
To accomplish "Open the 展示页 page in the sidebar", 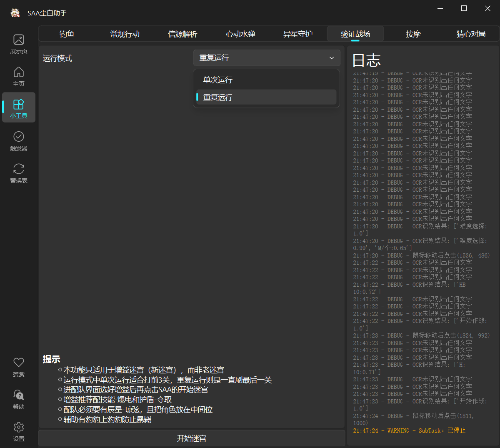I will pos(19,44).
